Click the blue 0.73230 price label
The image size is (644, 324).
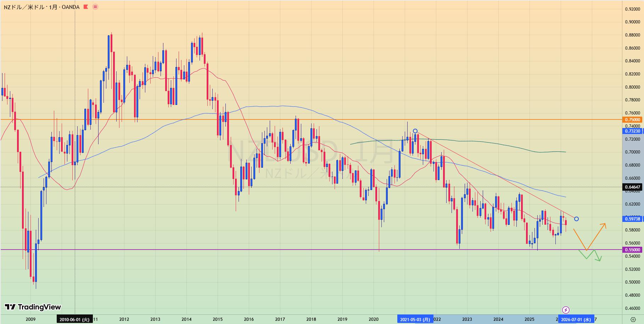pos(632,131)
